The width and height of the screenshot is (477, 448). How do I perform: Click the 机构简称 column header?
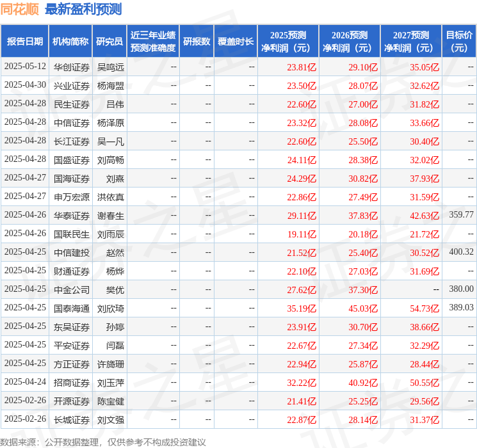70,42
